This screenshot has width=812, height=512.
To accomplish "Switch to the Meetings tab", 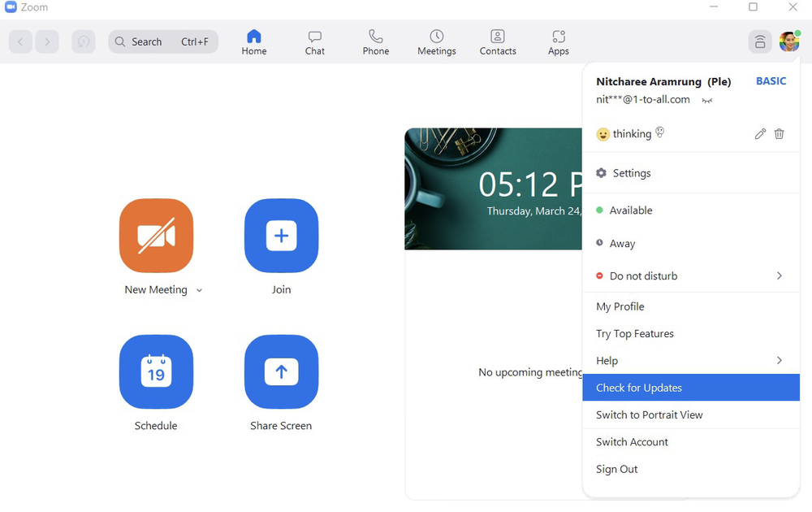I will [x=437, y=42].
